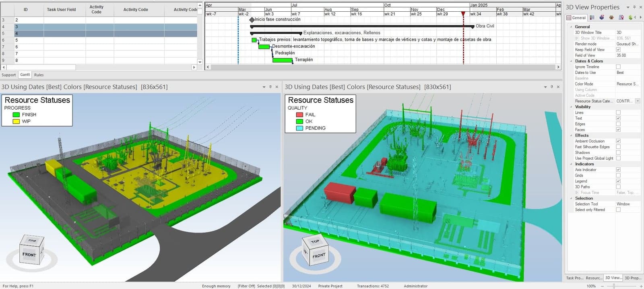
Task: Enable Fast Silhouette Edges checkbox
Action: 618,147
